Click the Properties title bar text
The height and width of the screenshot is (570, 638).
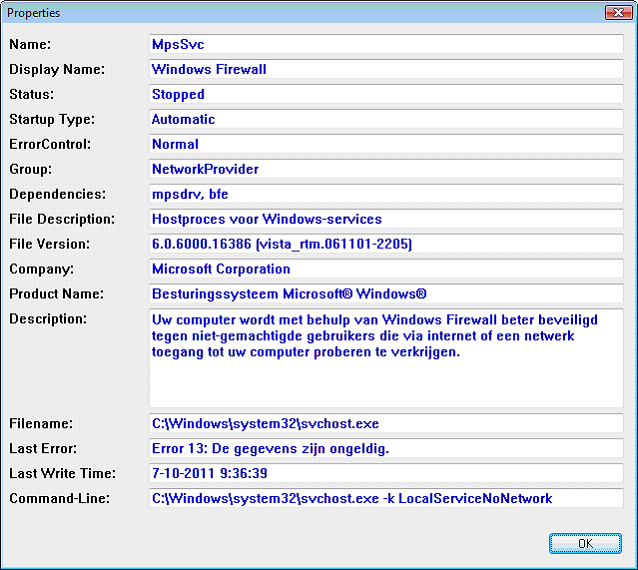(x=33, y=13)
